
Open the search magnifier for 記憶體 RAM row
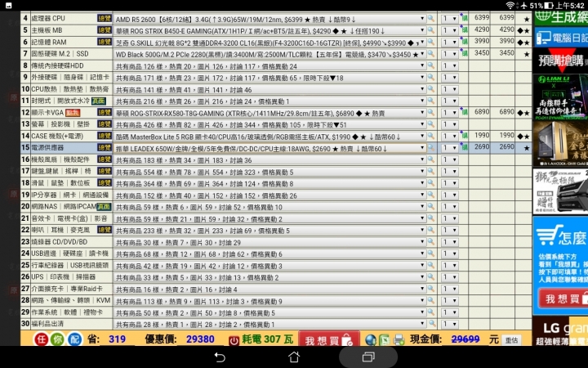click(x=431, y=42)
